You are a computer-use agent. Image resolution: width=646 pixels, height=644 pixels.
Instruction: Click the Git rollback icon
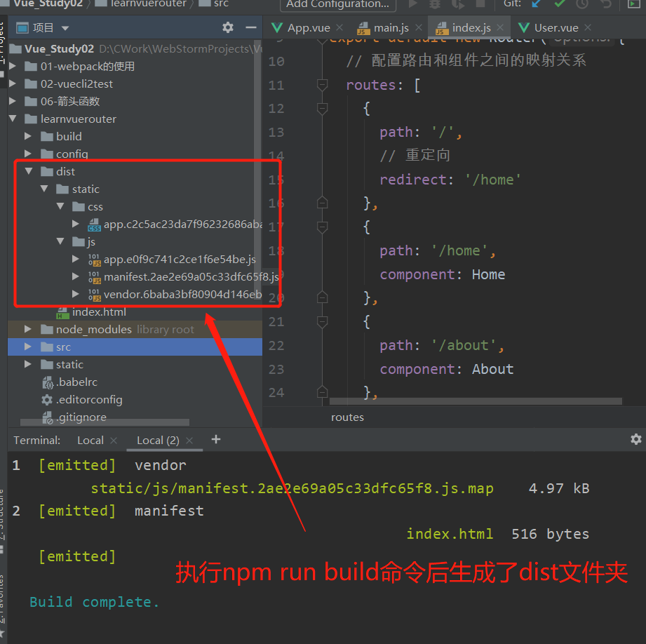605,4
